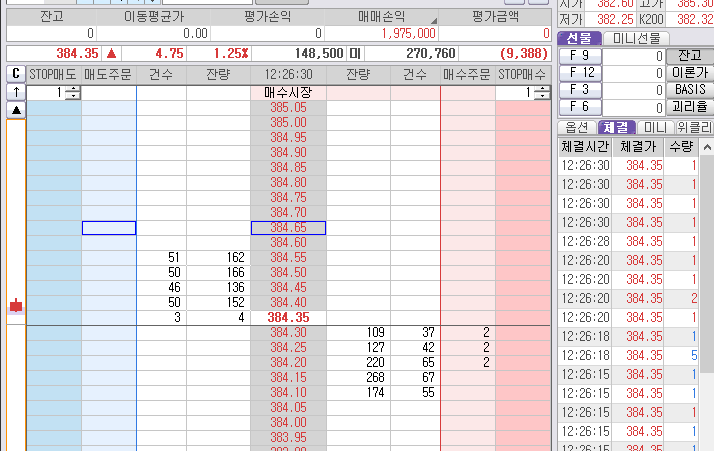Click the C cancel-all button
Screen dimensions: 714x451
click(x=16, y=73)
